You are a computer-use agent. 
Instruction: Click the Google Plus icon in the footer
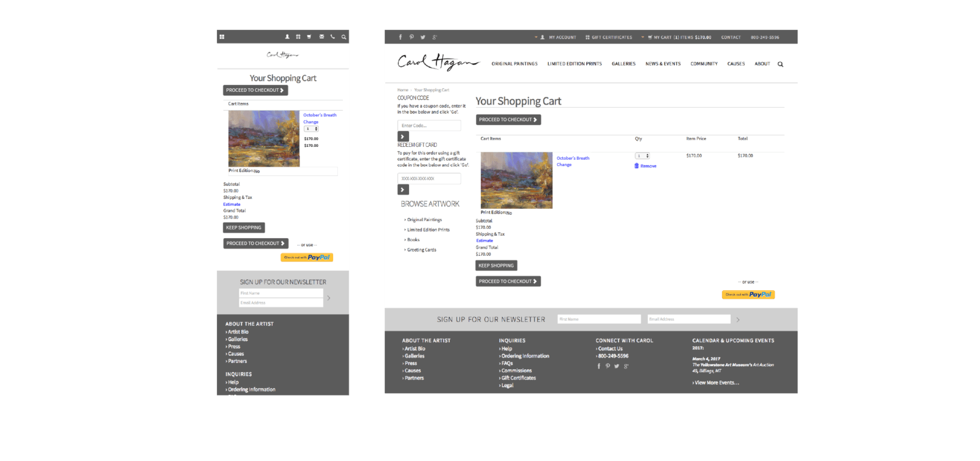pos(626,366)
